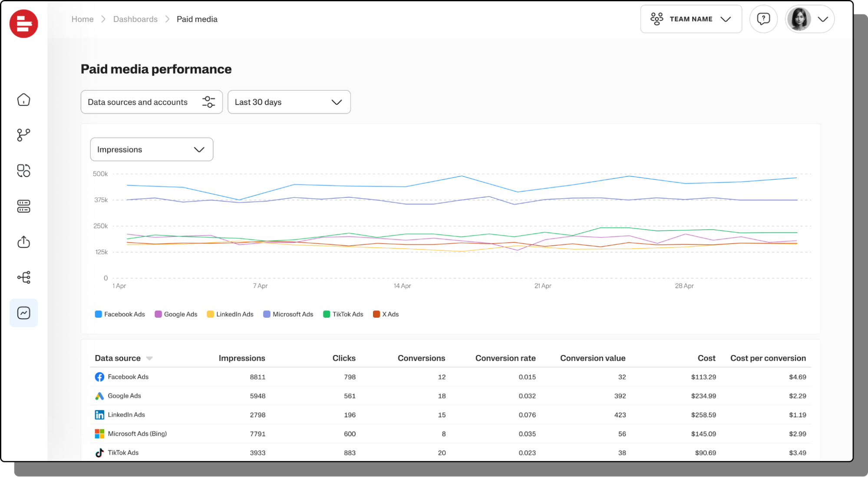Image resolution: width=868 pixels, height=477 pixels.
Task: Toggle TikTok Ads visibility in legend
Action: point(343,314)
